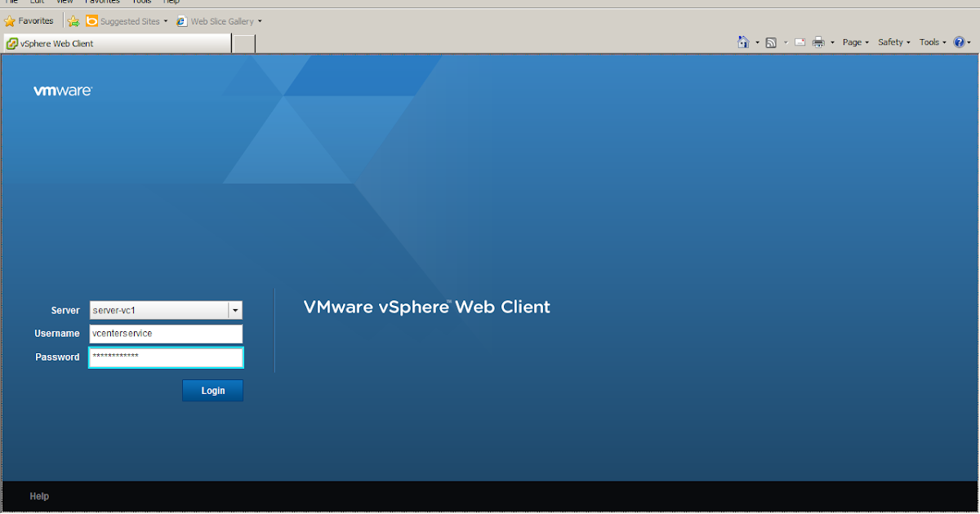Click the Print icon
This screenshot has width=980, height=514.
coord(818,42)
